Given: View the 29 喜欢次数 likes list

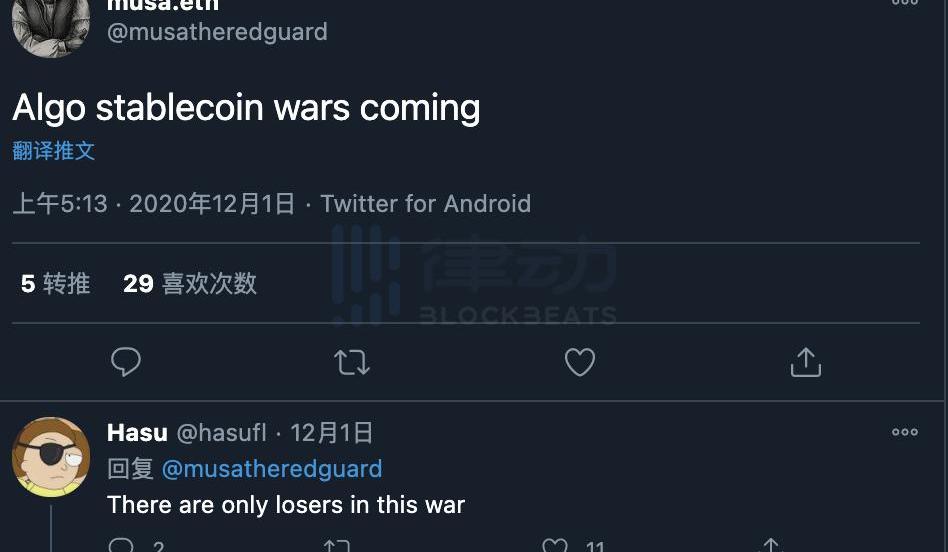Looking at the screenshot, I should [x=190, y=284].
